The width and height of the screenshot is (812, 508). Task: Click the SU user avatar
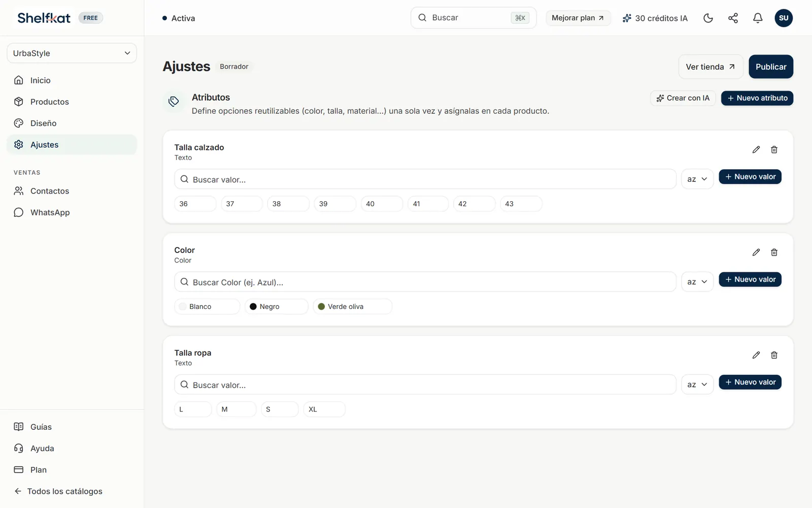[784, 18]
